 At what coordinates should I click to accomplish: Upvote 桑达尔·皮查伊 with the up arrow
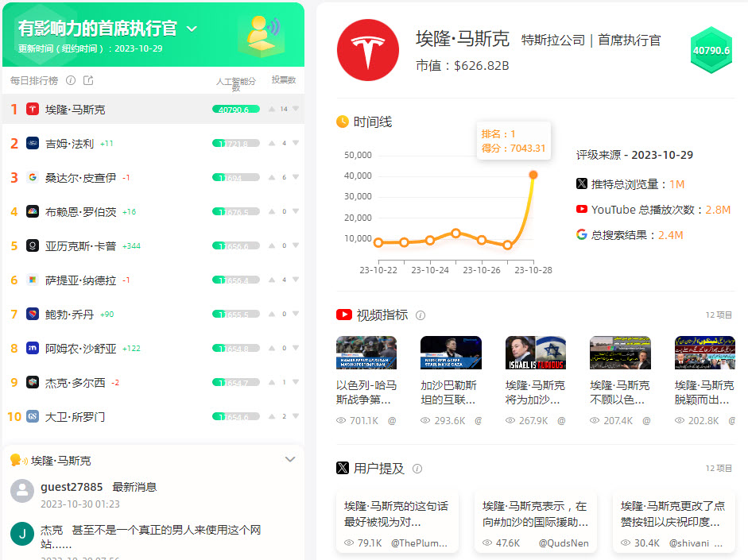click(271, 177)
